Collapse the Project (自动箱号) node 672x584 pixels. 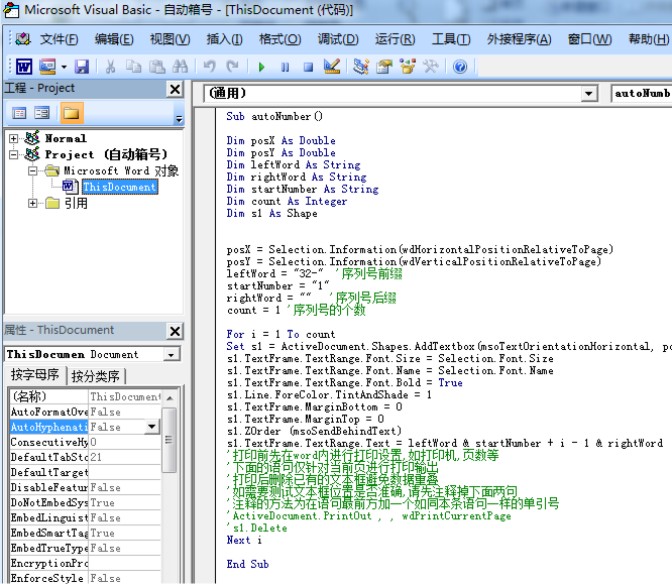coord(14,155)
